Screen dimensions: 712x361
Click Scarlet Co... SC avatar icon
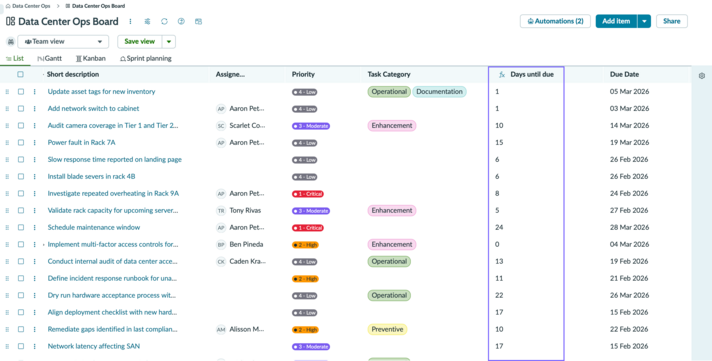[221, 126]
